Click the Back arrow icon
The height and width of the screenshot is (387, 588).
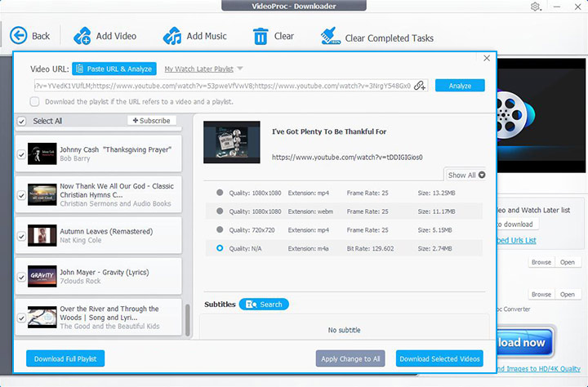coord(18,36)
